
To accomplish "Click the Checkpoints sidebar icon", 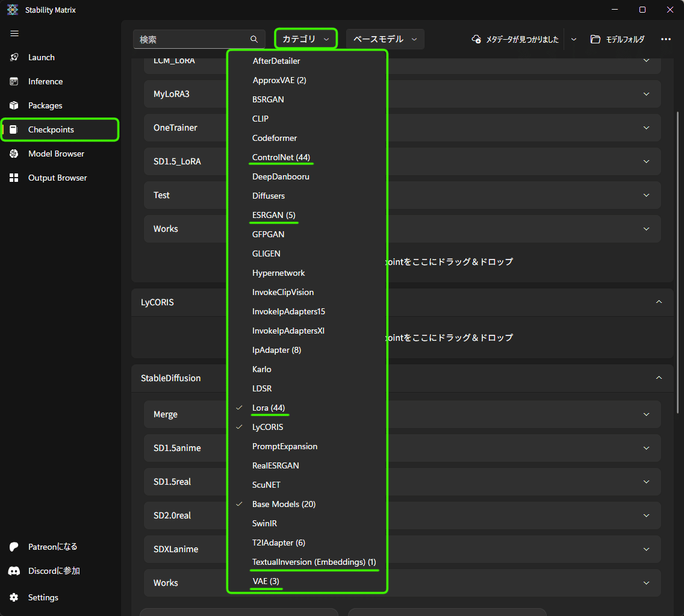I will 14,129.
